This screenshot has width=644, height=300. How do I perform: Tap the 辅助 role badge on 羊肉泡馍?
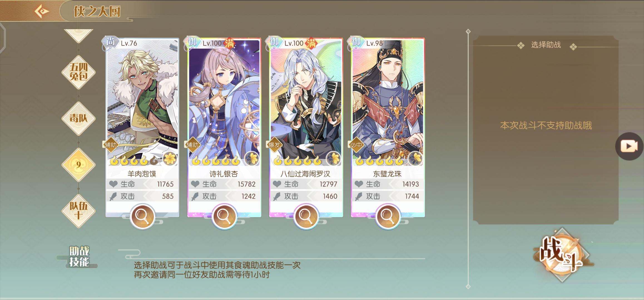point(110,145)
